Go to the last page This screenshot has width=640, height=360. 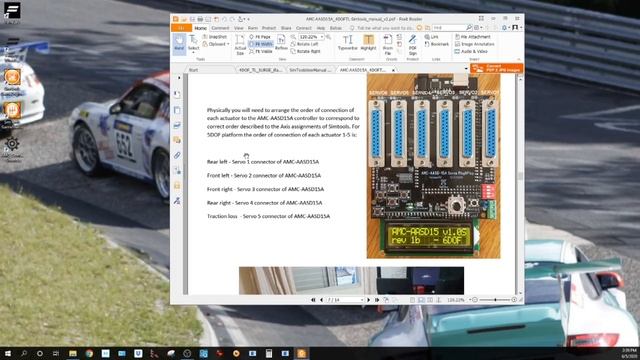tap(377, 300)
